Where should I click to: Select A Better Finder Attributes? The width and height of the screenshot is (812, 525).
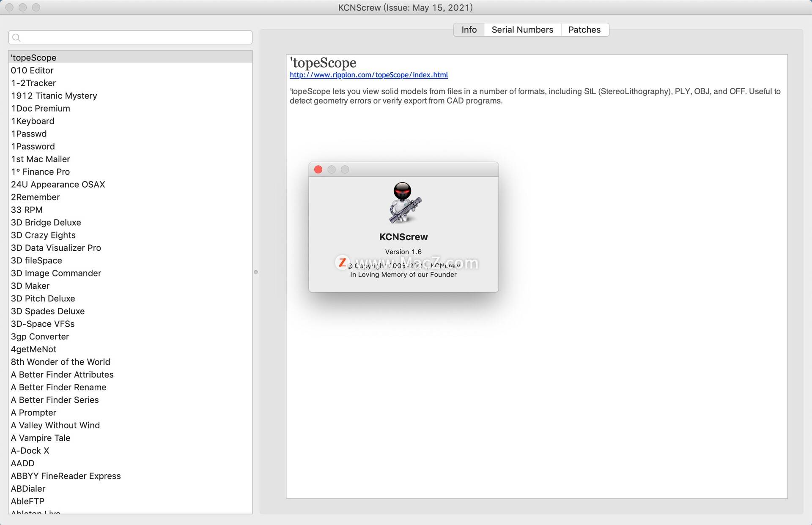click(130, 375)
